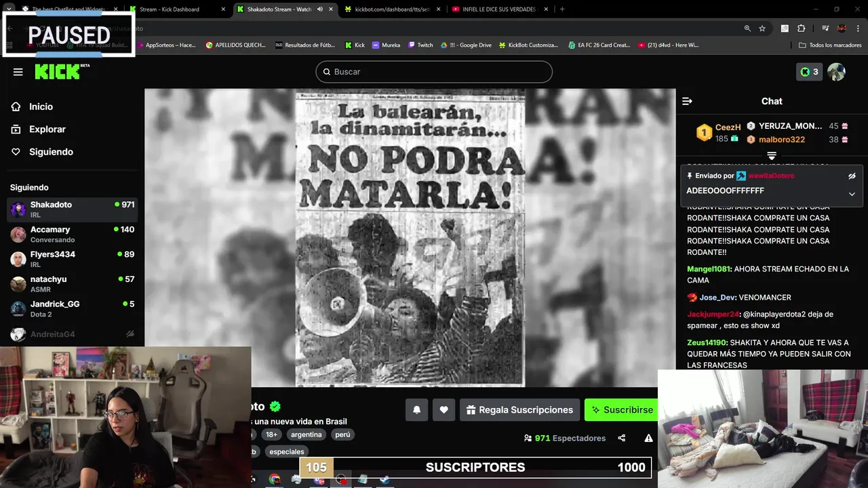Open a new browser tab
The height and width of the screenshot is (488, 868).
coord(562,9)
